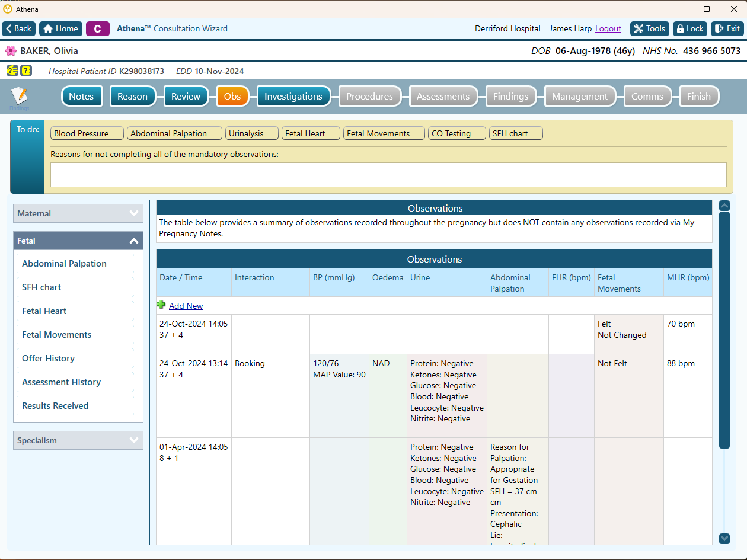Switch to the Notes step
Image resolution: width=747 pixels, height=560 pixels.
[81, 97]
